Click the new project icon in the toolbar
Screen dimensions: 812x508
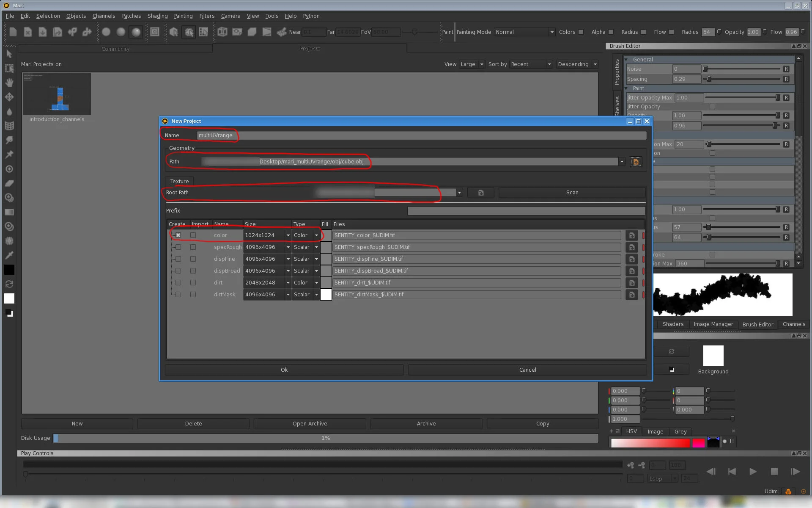point(13,32)
